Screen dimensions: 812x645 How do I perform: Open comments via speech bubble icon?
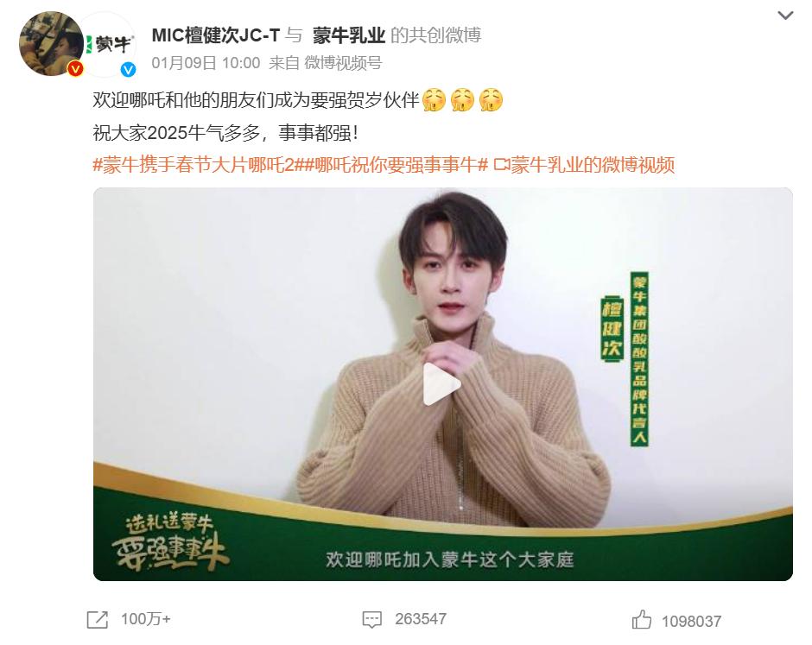coord(371,620)
